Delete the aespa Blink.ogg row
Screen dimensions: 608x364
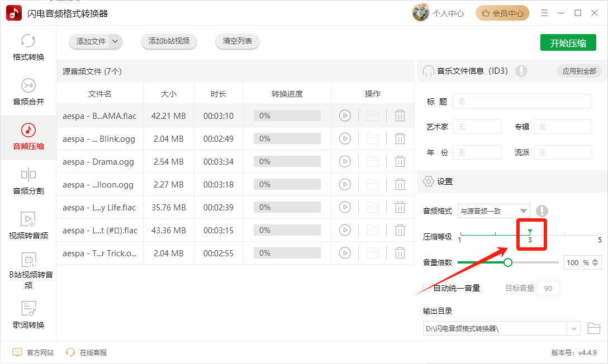400,138
